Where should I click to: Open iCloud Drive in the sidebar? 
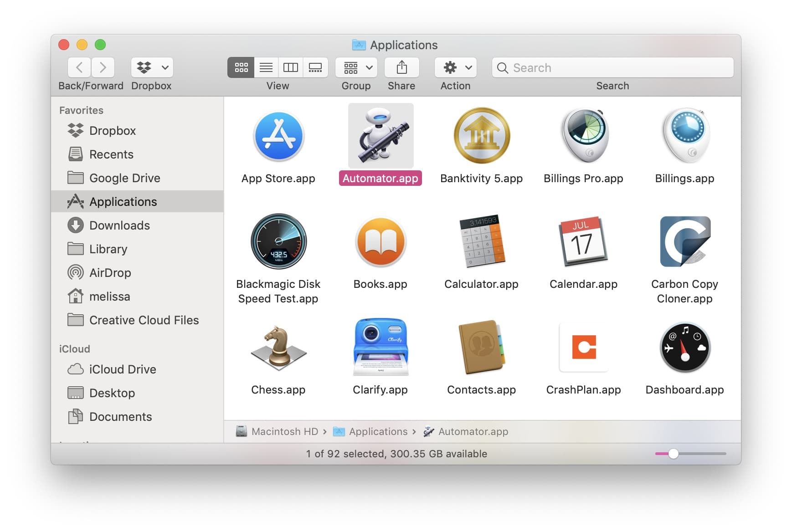coord(137,369)
